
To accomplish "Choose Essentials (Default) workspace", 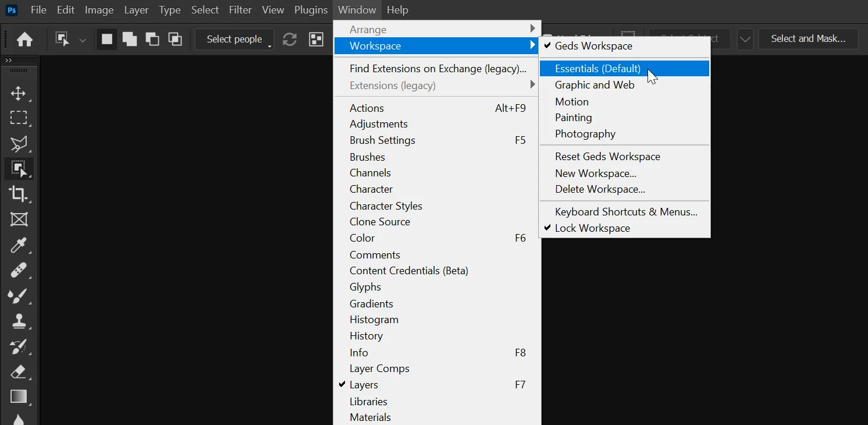I will coord(624,68).
